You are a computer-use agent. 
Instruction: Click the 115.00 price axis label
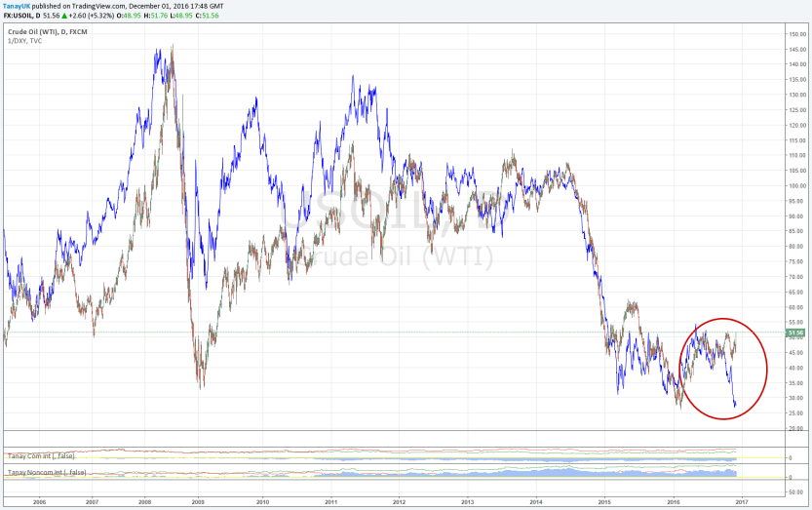797,140
